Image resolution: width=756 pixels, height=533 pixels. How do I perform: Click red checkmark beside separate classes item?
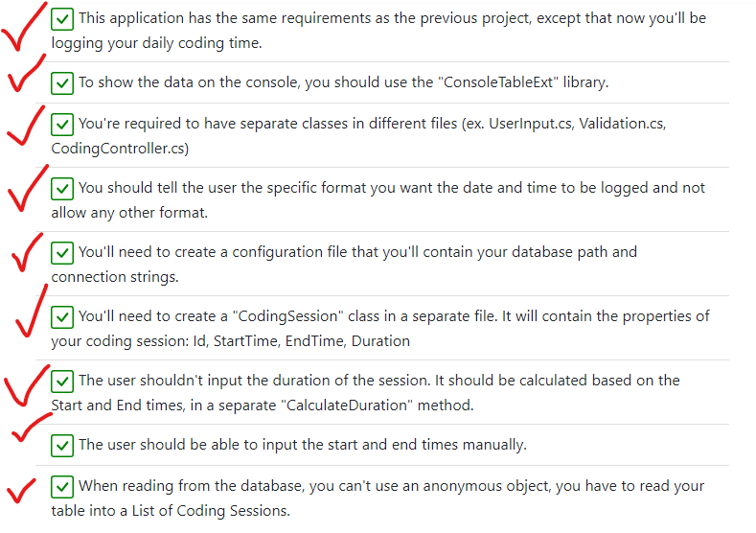tap(26, 126)
